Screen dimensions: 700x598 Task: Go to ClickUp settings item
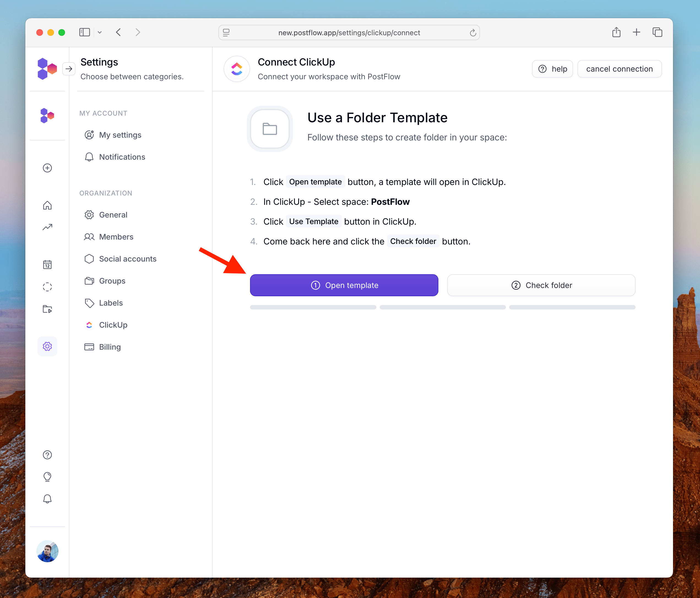click(113, 325)
